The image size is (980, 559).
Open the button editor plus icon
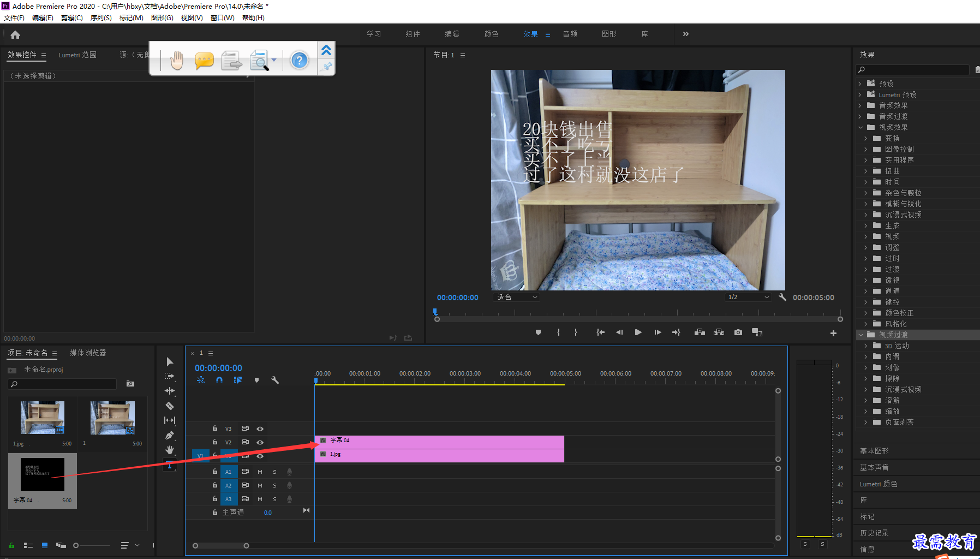click(x=833, y=333)
